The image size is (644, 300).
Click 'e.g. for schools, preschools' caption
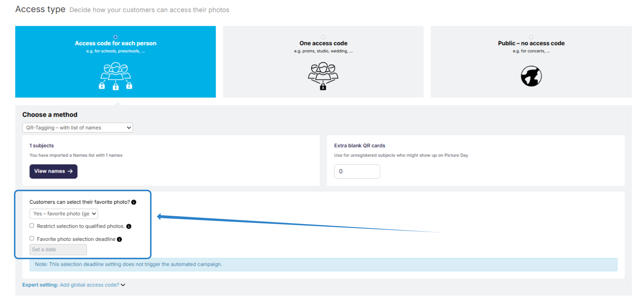[x=115, y=51]
